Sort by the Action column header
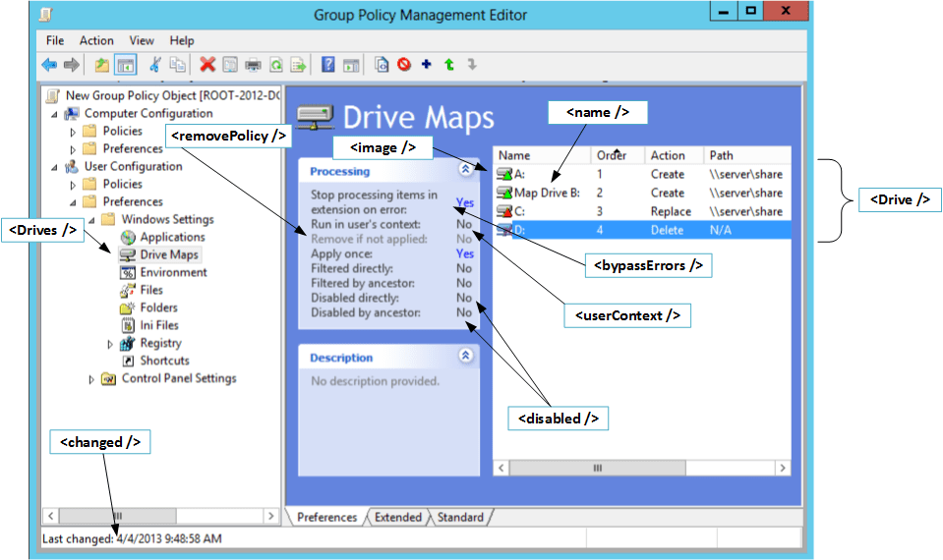This screenshot has width=943, height=560. click(x=674, y=155)
